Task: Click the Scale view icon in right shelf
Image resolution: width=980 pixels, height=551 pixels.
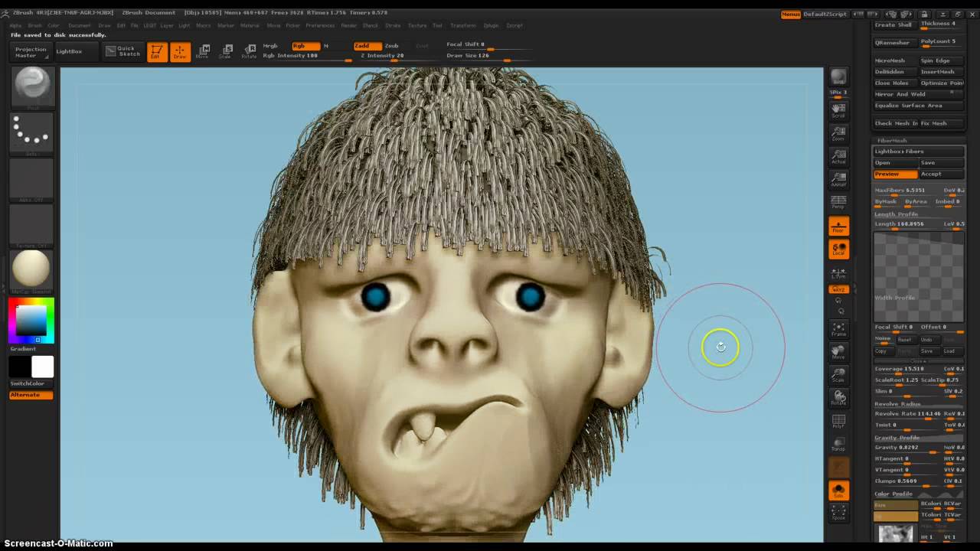Action: (838, 375)
